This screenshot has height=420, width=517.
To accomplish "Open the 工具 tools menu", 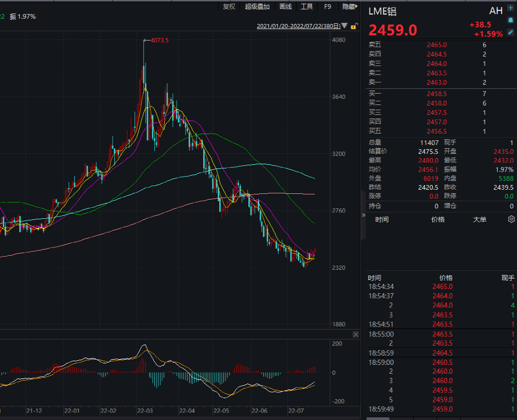I will pyautogui.click(x=306, y=6).
